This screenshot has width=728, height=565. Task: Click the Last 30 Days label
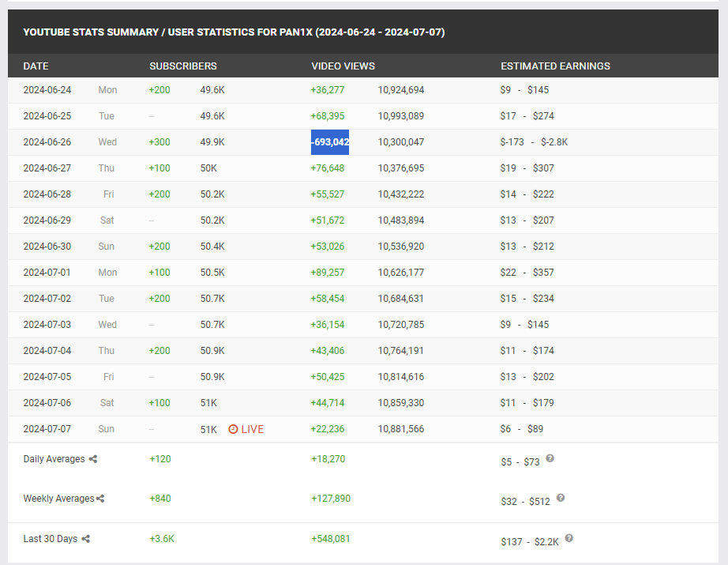(51, 539)
